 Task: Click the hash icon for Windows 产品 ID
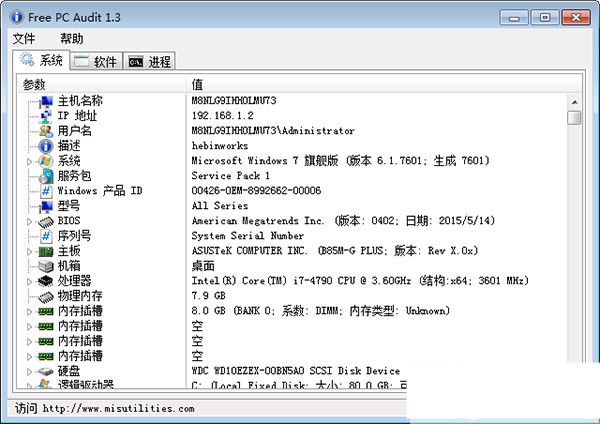(x=46, y=191)
